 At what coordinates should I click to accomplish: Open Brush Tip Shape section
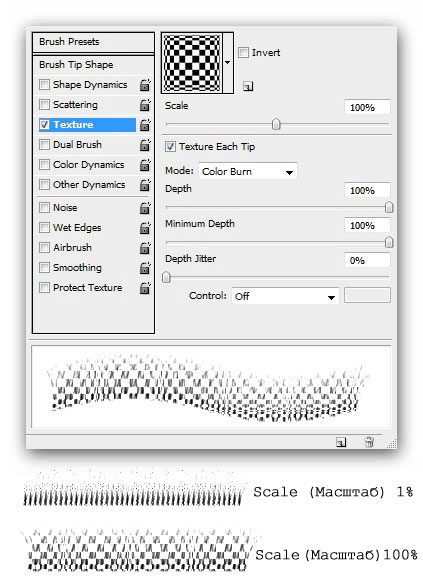(93, 65)
